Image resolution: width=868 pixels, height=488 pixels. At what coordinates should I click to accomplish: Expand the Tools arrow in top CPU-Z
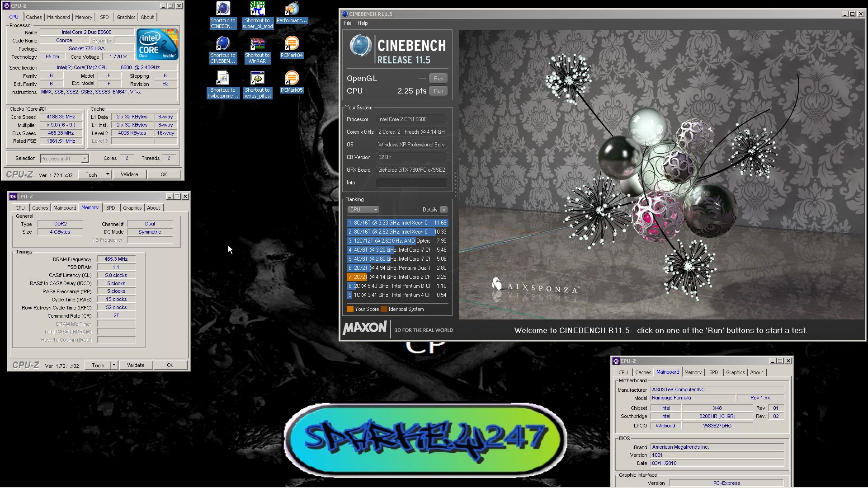(x=108, y=174)
